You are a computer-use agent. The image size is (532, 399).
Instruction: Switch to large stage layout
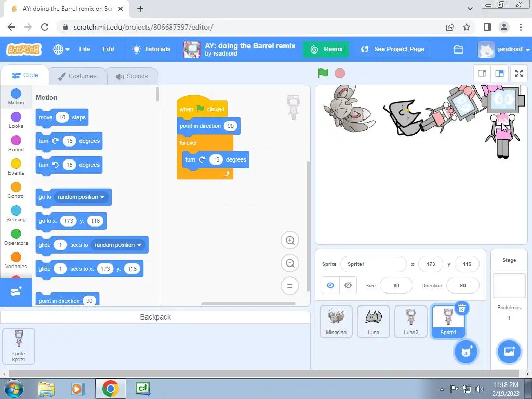[x=499, y=73]
